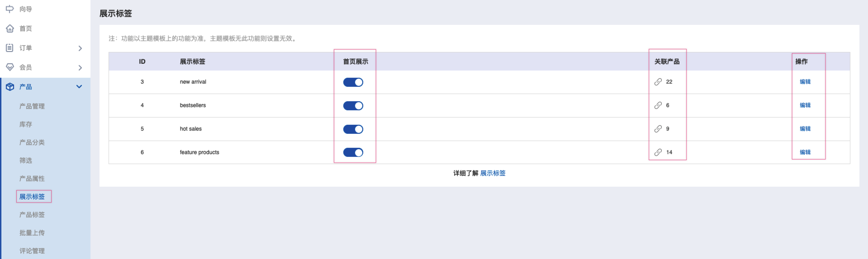The image size is (868, 259).
Task: Expand the 会员 menu chevron
Action: tap(80, 68)
